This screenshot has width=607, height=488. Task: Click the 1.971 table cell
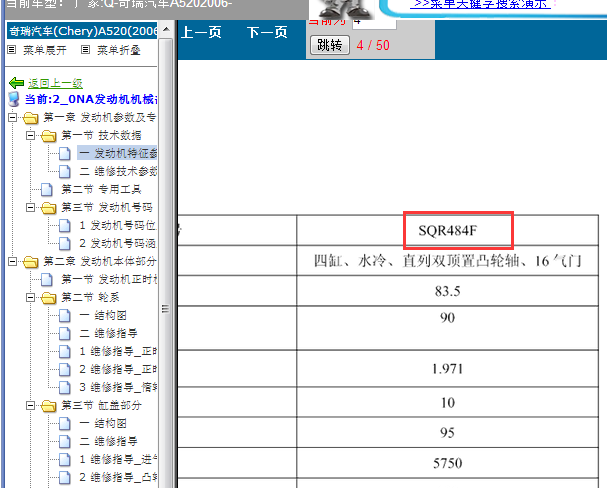click(448, 369)
